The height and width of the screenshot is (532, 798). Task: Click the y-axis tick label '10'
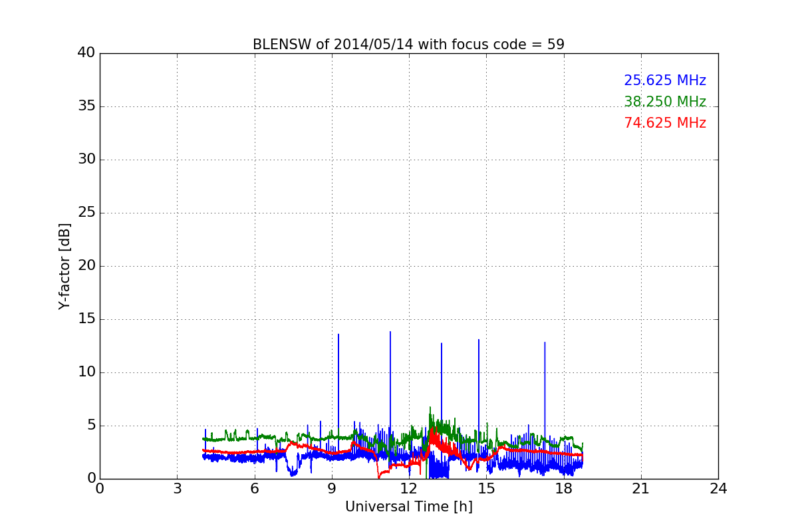pos(86,372)
